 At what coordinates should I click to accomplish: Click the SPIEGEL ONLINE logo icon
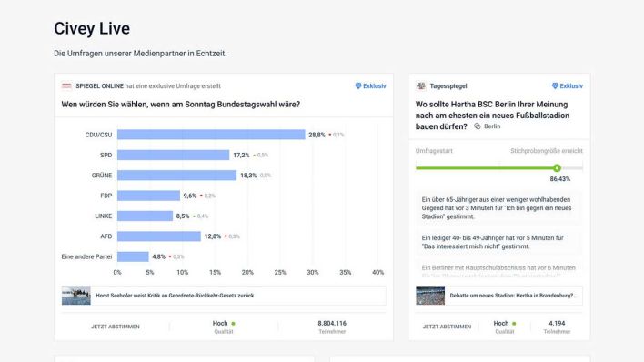pos(66,85)
